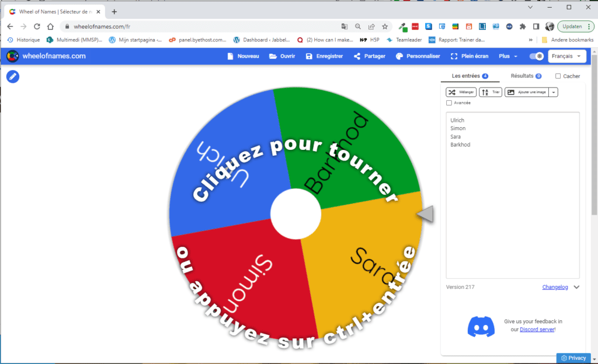Viewport: 598px width, 364px height.
Task: Open the Discord server link
Action: tap(537, 330)
